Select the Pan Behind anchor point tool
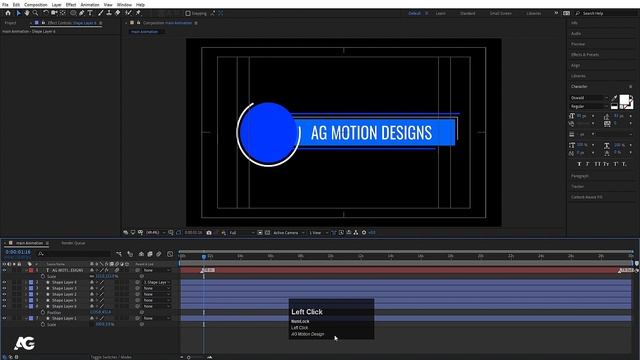This screenshot has height=360, width=640. click(x=62, y=13)
